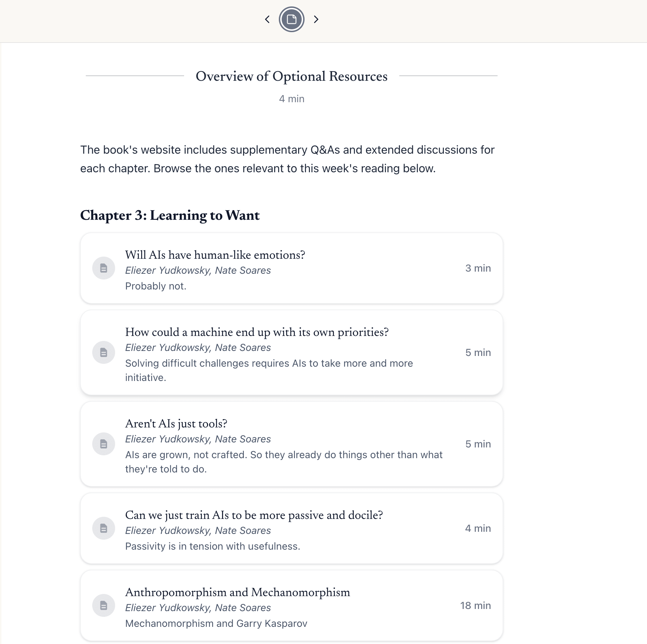Click the 'Chapter 3: Learning to Want' heading
This screenshot has width=647, height=644.
point(170,216)
